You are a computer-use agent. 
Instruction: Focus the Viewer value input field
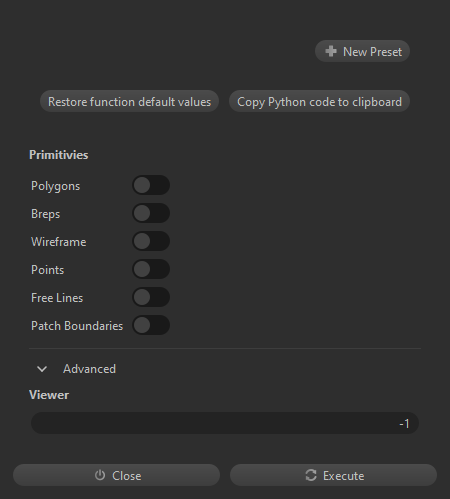(225, 423)
